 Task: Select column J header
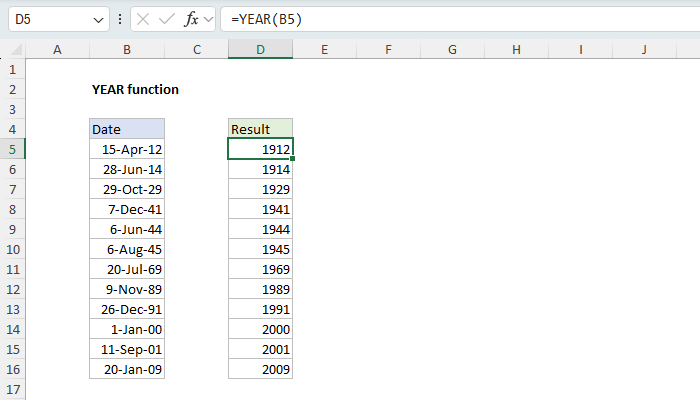[x=644, y=49]
